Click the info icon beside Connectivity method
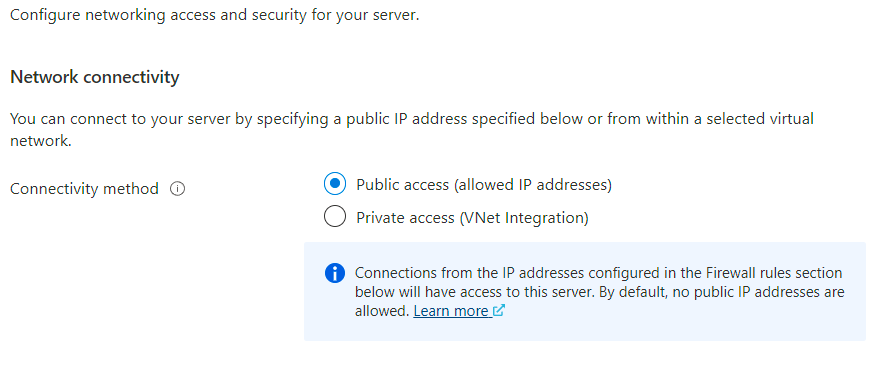 coord(177,189)
